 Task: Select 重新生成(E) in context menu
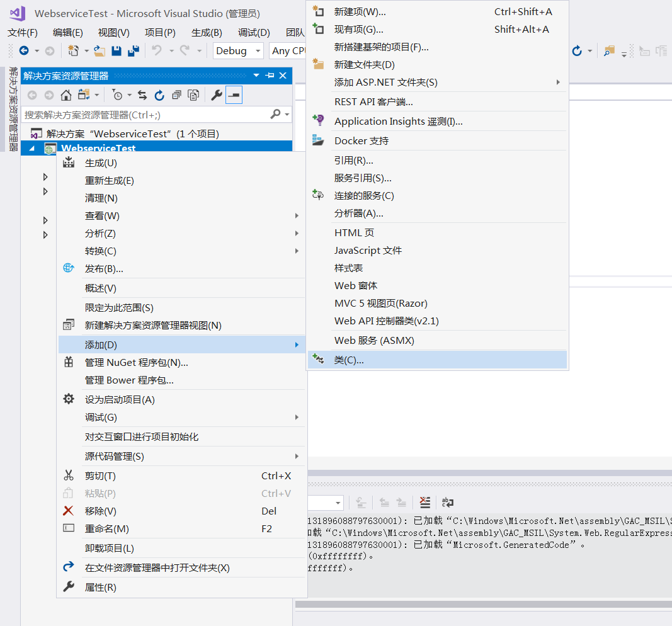point(181,180)
